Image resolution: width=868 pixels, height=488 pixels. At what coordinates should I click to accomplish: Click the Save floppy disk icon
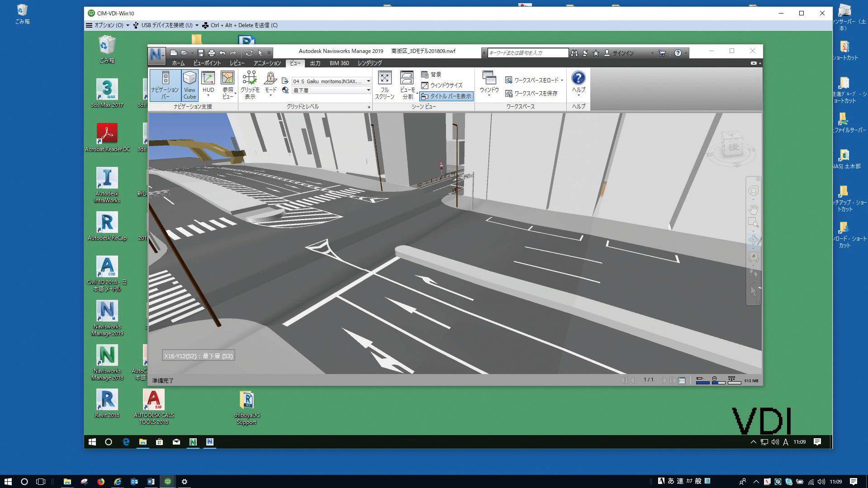(201, 53)
